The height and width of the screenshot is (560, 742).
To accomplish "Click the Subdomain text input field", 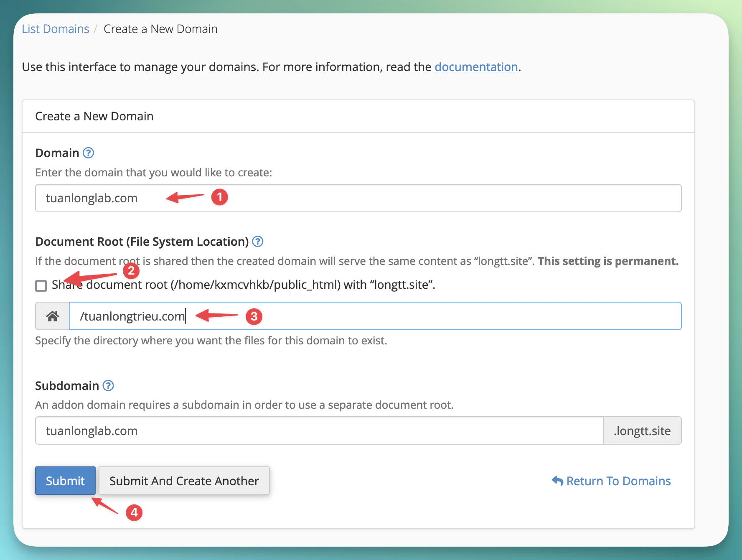I will click(x=319, y=431).
